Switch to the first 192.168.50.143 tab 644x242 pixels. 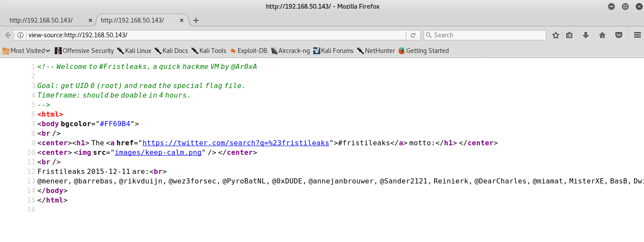[x=41, y=20]
